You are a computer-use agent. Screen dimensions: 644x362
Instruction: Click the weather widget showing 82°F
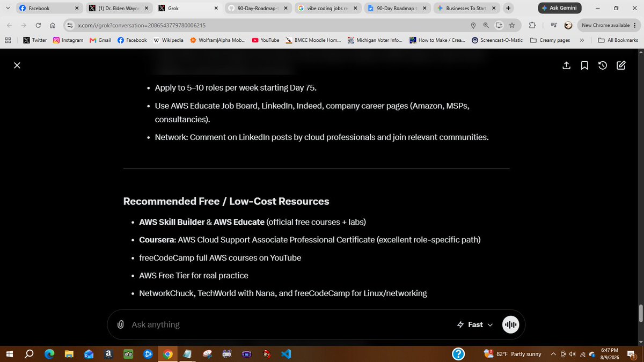click(513, 354)
